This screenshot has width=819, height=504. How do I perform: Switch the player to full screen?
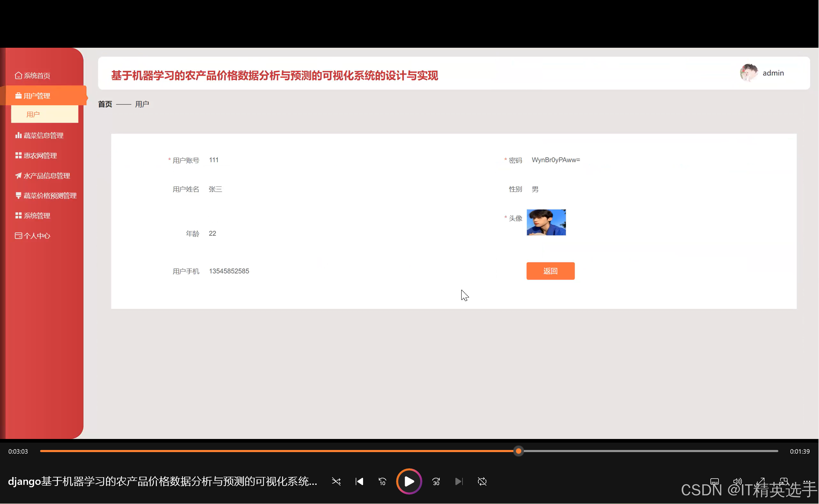coord(760,481)
